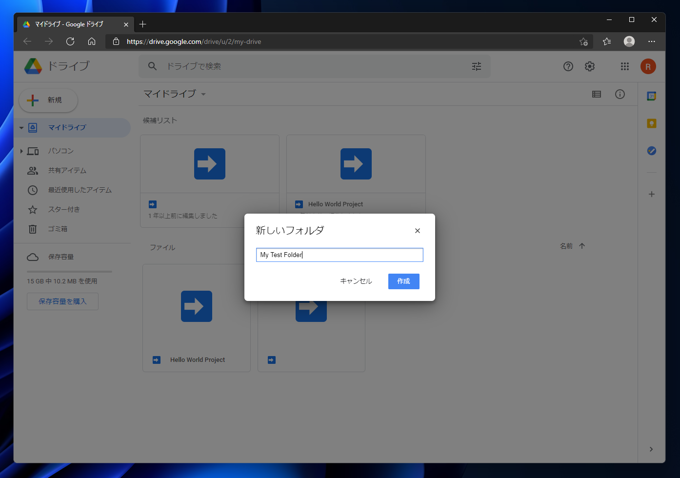The image size is (680, 478).
Task: Click the キャンセル cancel button
Action: coord(356,281)
